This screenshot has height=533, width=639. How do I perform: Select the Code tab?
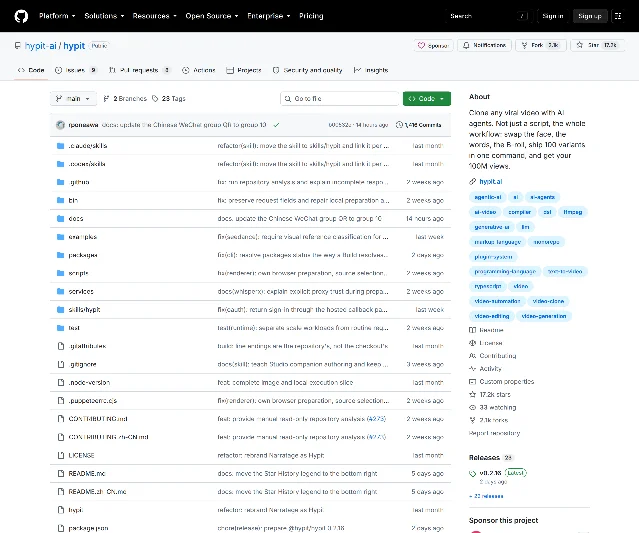(31, 70)
